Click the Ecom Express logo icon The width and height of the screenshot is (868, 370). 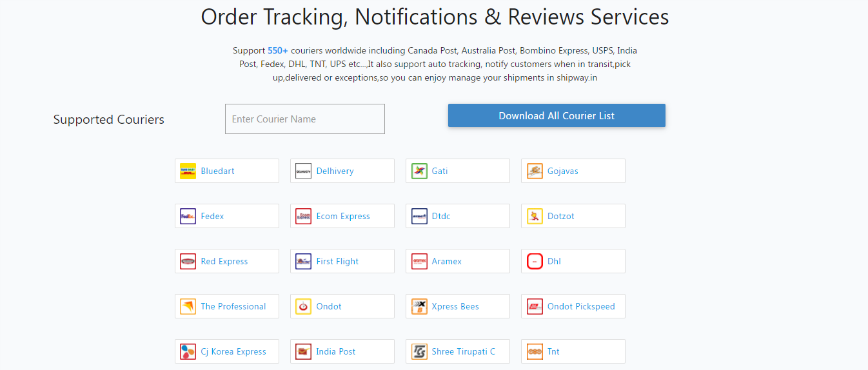[303, 216]
